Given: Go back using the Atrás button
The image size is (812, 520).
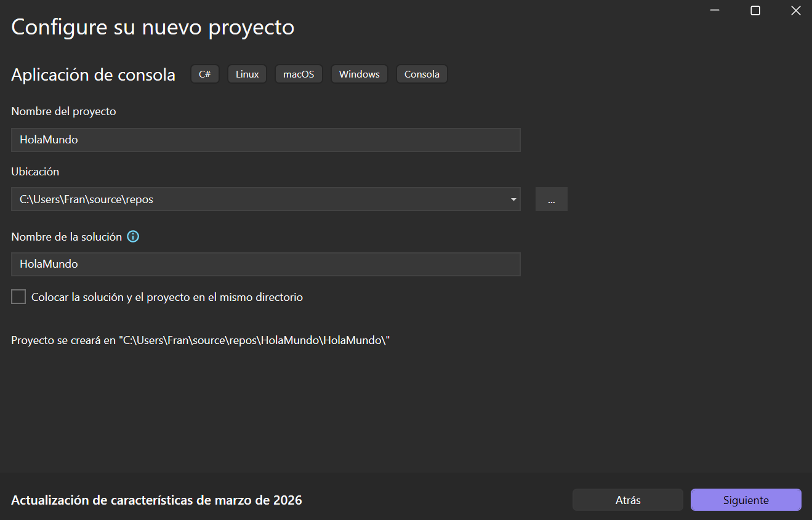Looking at the screenshot, I should pyautogui.click(x=627, y=499).
